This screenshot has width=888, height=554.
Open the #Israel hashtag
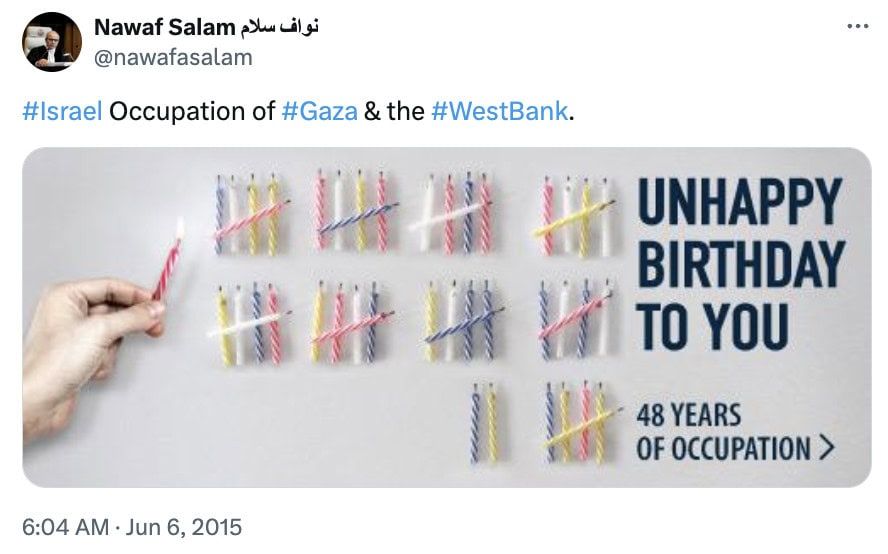pyautogui.click(x=62, y=111)
